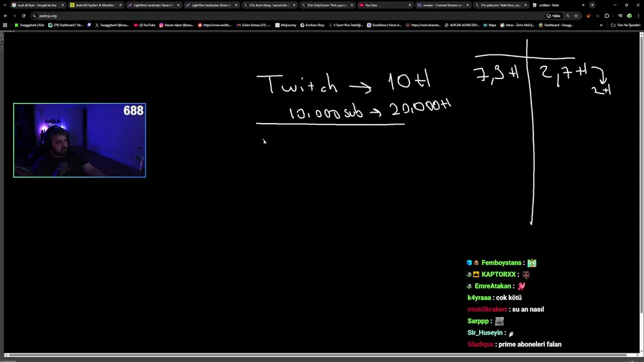The height and width of the screenshot is (362, 644).
Task: Open the S Sport Plus bookmark
Action: (x=345, y=25)
